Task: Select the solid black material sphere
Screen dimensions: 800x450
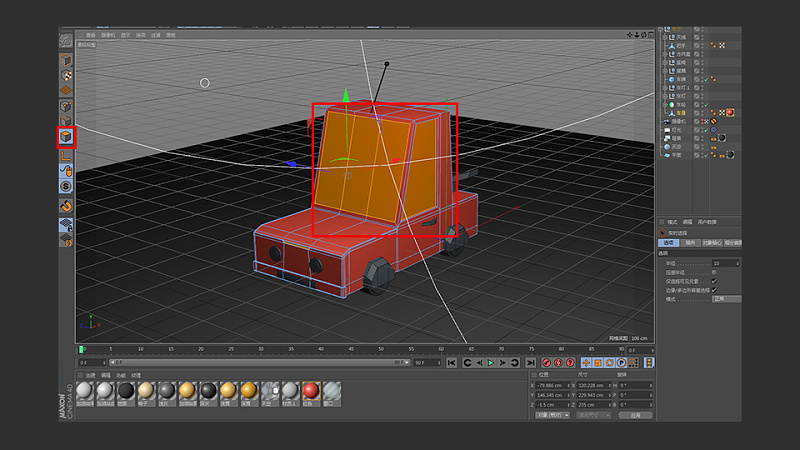Action: click(126, 391)
